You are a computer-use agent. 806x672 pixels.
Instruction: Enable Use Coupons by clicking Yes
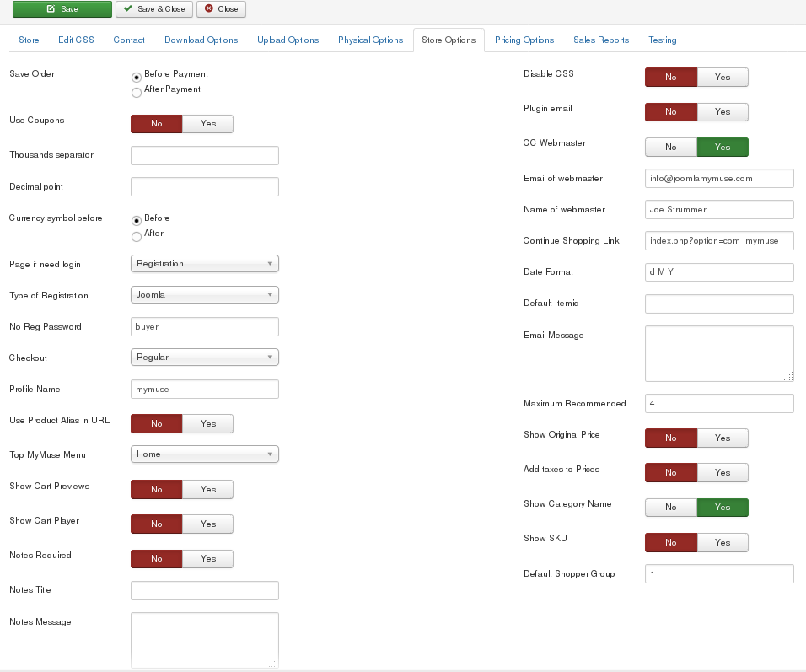click(x=207, y=124)
